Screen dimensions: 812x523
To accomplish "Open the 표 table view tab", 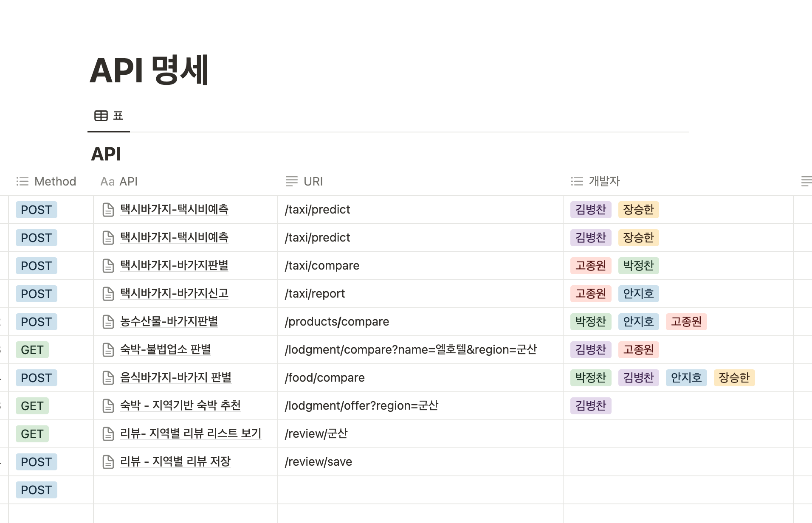I will 109,115.
